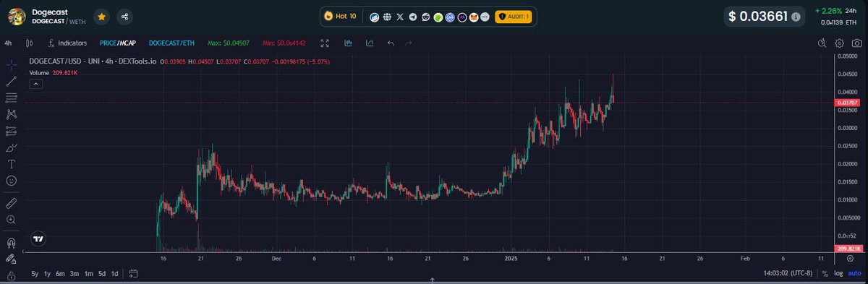Set range to 6m
This screenshot has width=868, height=284.
(61, 274)
